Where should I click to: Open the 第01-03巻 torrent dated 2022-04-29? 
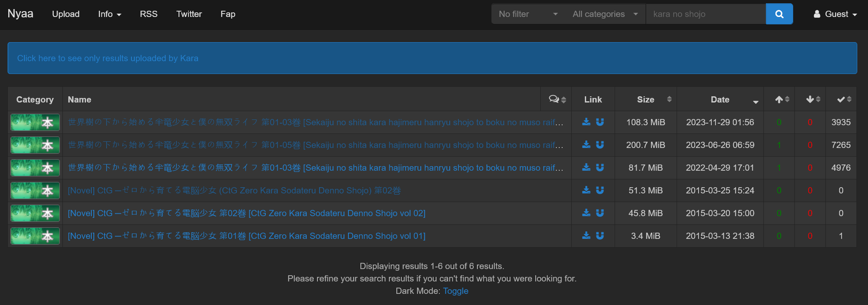coord(315,168)
